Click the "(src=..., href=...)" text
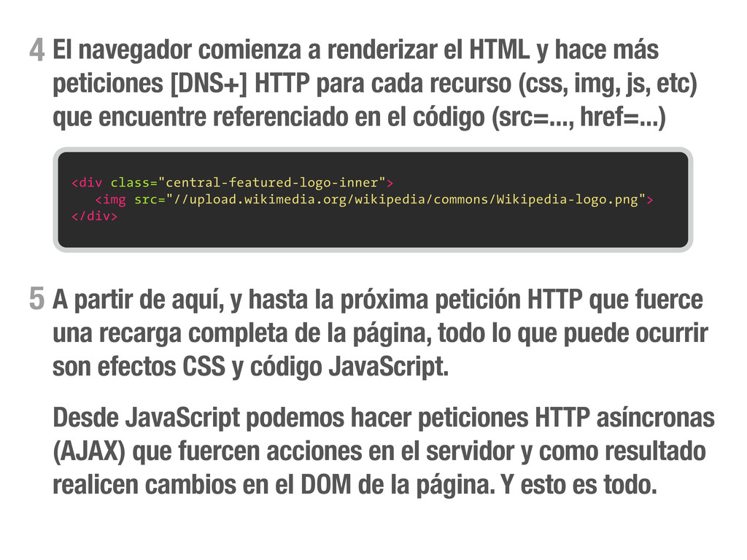 [578, 117]
